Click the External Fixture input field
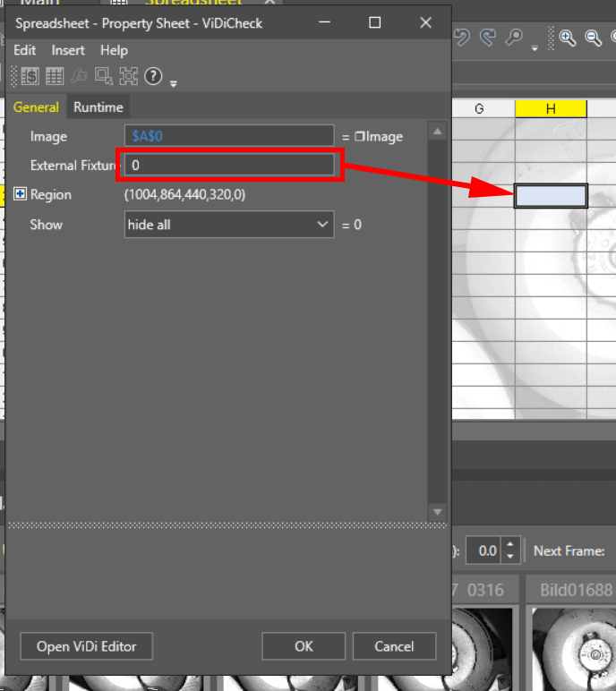Image resolution: width=616 pixels, height=691 pixels. tap(229, 166)
